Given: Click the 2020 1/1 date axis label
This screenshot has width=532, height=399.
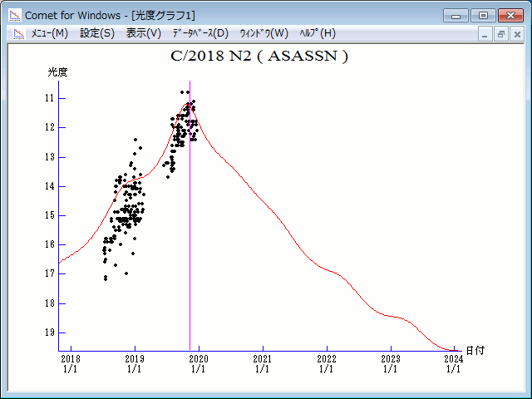Looking at the screenshot, I should pyautogui.click(x=199, y=364).
